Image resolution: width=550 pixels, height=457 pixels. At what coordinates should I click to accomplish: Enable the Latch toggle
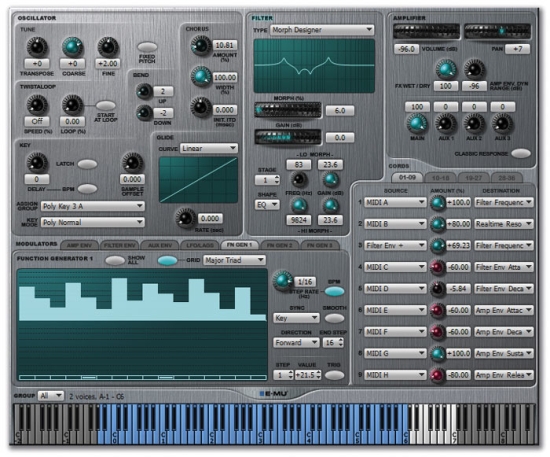click(87, 164)
